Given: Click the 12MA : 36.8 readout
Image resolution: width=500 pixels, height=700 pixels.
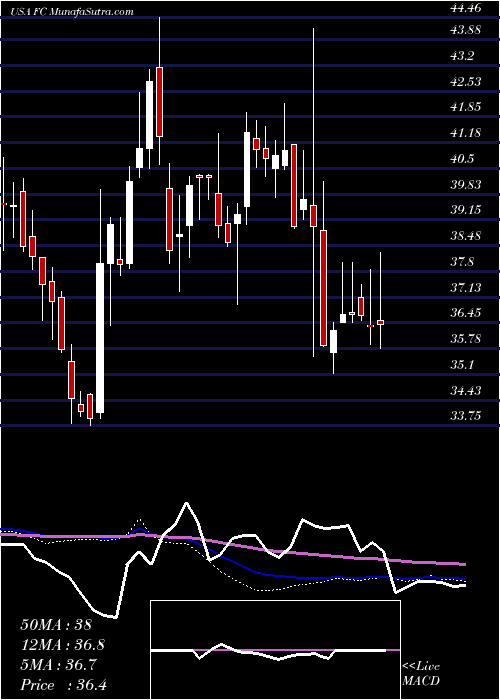Looking at the screenshot, I should [x=62, y=645].
